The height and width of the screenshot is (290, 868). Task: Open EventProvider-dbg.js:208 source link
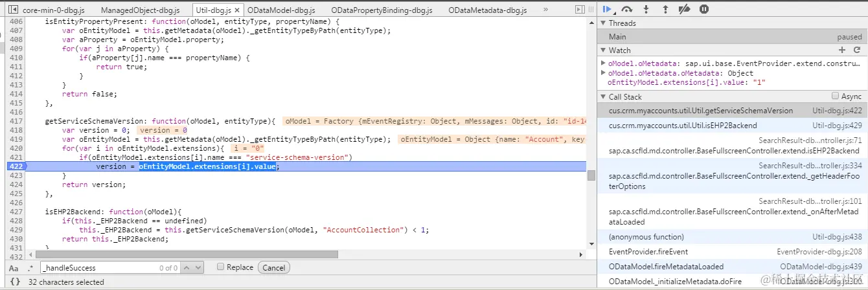click(819, 252)
